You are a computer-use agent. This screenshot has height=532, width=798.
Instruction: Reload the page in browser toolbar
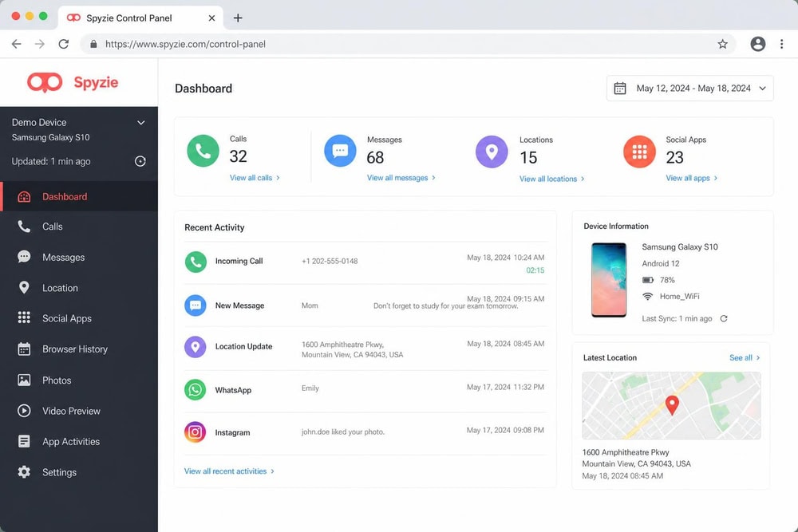point(64,44)
